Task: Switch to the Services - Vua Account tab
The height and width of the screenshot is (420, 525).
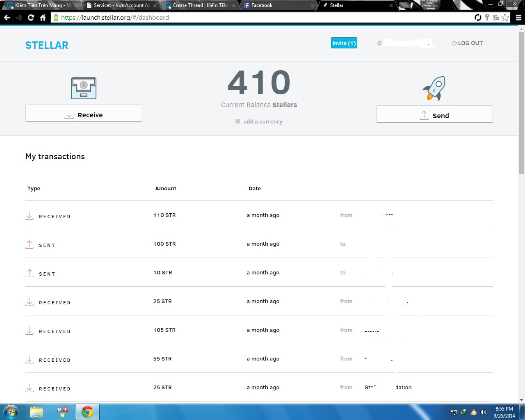Action: [122, 5]
